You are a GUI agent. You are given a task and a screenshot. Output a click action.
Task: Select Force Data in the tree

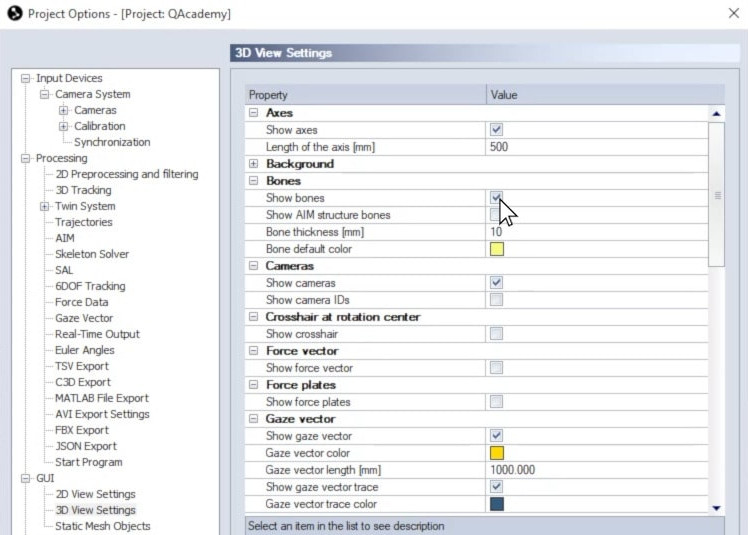(82, 302)
